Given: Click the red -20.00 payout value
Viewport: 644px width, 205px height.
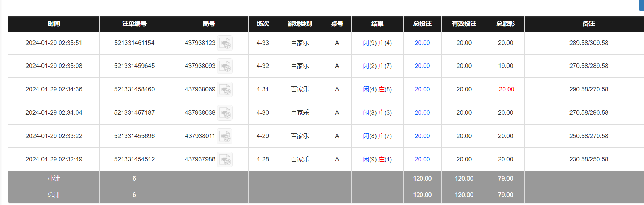Looking at the screenshot, I should click(505, 89).
